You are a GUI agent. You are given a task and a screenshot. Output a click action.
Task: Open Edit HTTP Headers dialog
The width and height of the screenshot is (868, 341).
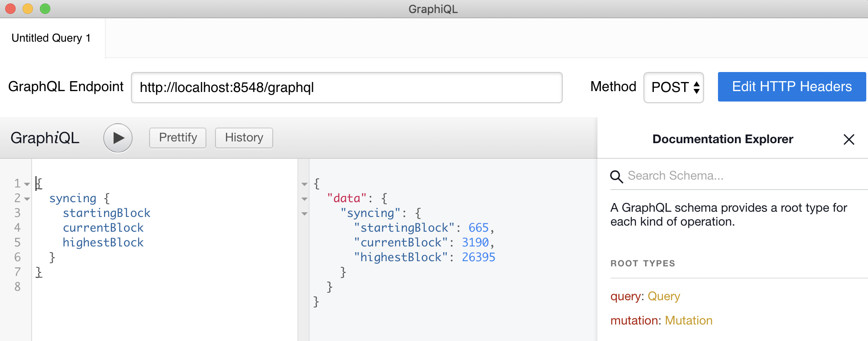click(791, 87)
